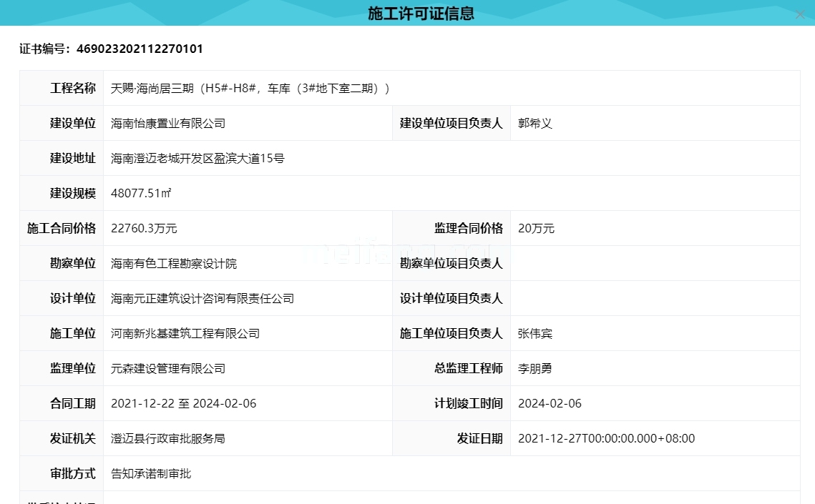The height and width of the screenshot is (504, 815).
Task: Click the 施工合同价格 label
Action: point(62,228)
